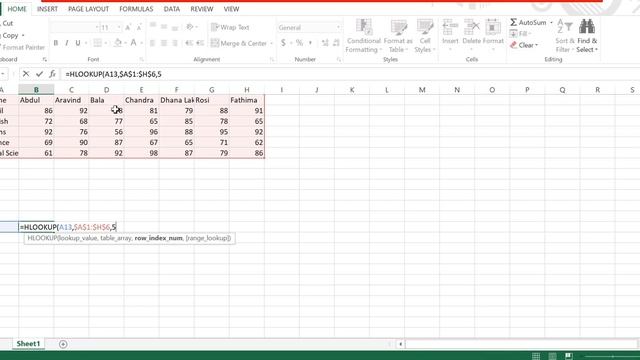Apply the Fill Color bucket
The height and width of the screenshot is (360, 640).
(x=118, y=43)
